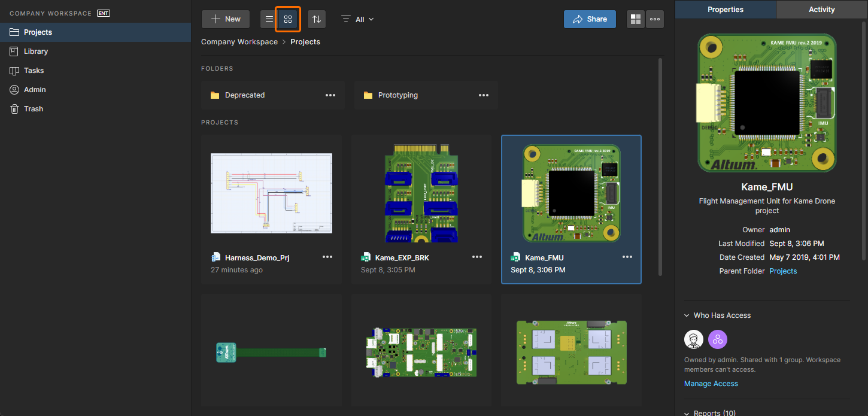The height and width of the screenshot is (416, 868).
Task: Open Prototyping folder options menu
Action: pyautogui.click(x=484, y=95)
